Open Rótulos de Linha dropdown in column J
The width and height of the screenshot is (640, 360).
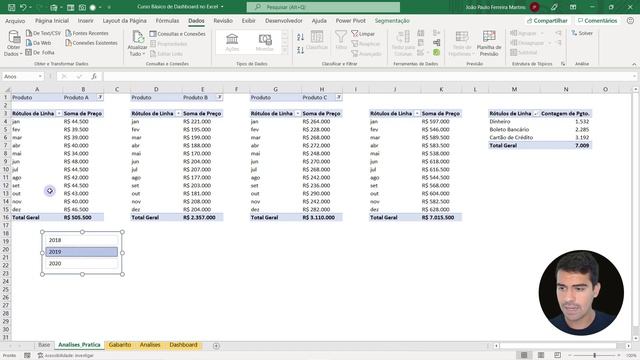pyautogui.click(x=417, y=113)
